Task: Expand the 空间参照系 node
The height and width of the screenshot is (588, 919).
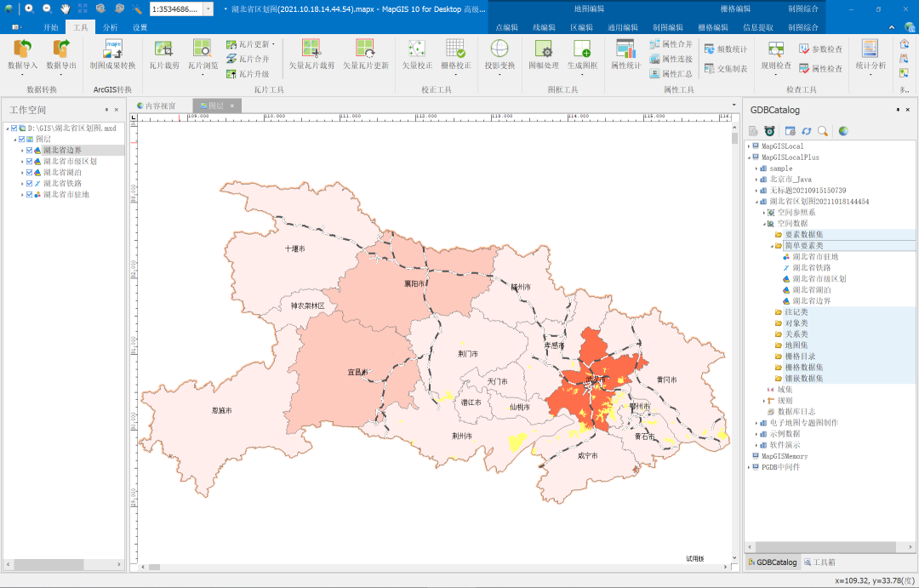Action: (764, 213)
